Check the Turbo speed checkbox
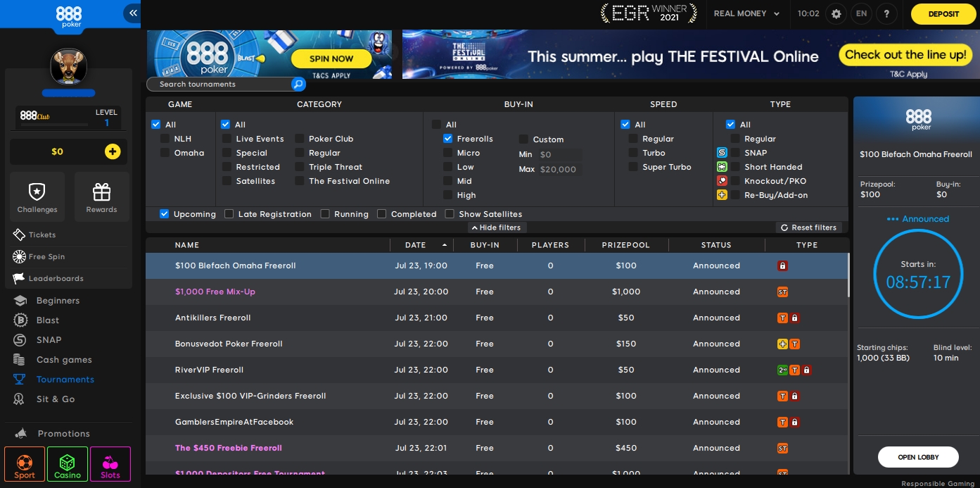 pos(633,153)
